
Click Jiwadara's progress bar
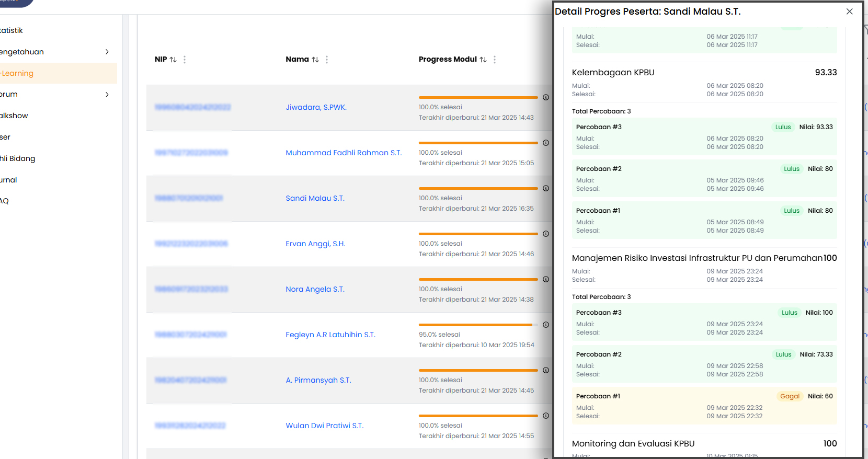(x=478, y=97)
